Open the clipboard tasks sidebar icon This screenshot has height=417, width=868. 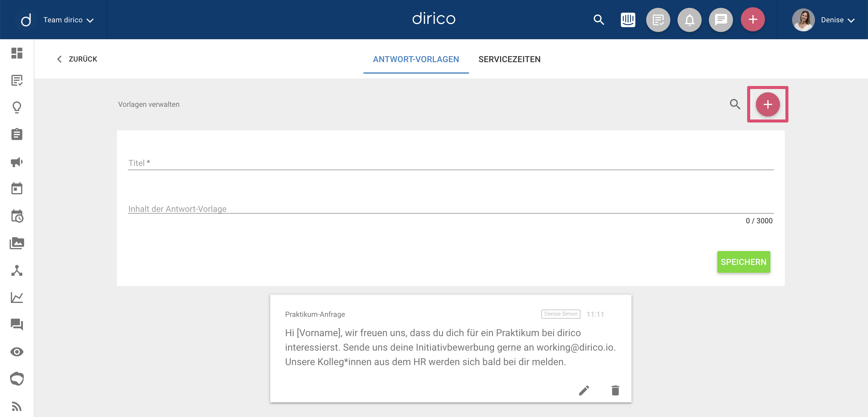[17, 134]
